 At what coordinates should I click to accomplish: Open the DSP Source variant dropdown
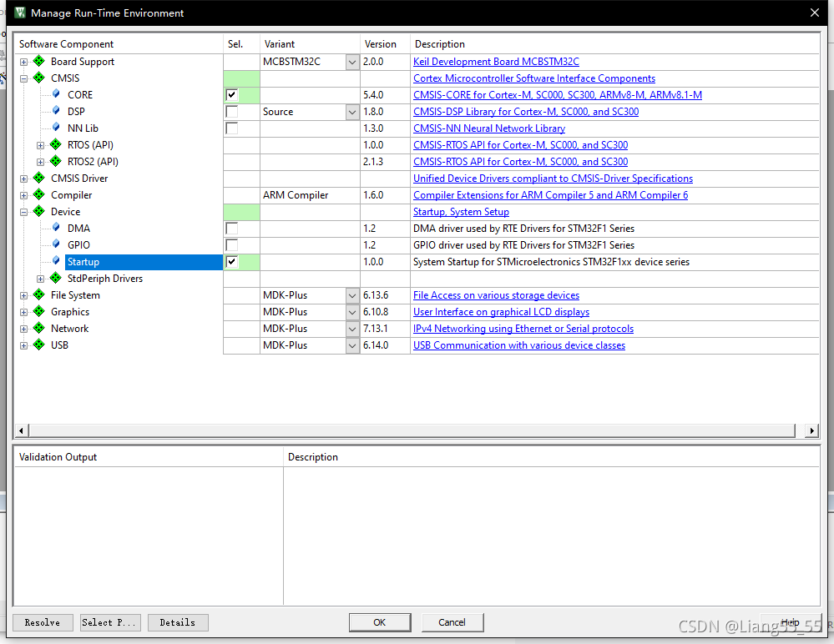pos(352,112)
